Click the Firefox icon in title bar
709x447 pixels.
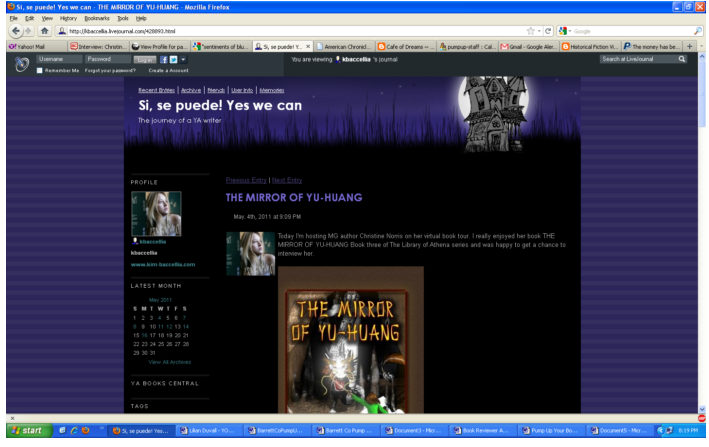[11, 7]
